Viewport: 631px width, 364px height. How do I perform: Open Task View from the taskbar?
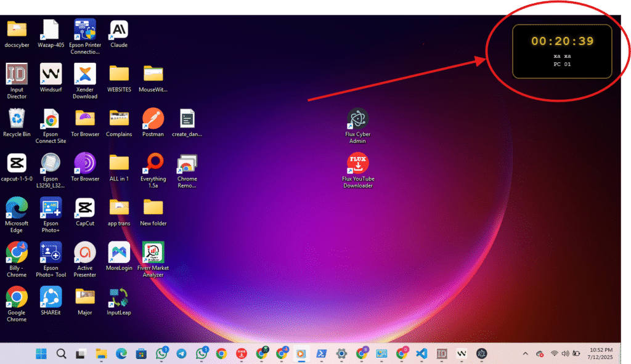(x=81, y=354)
